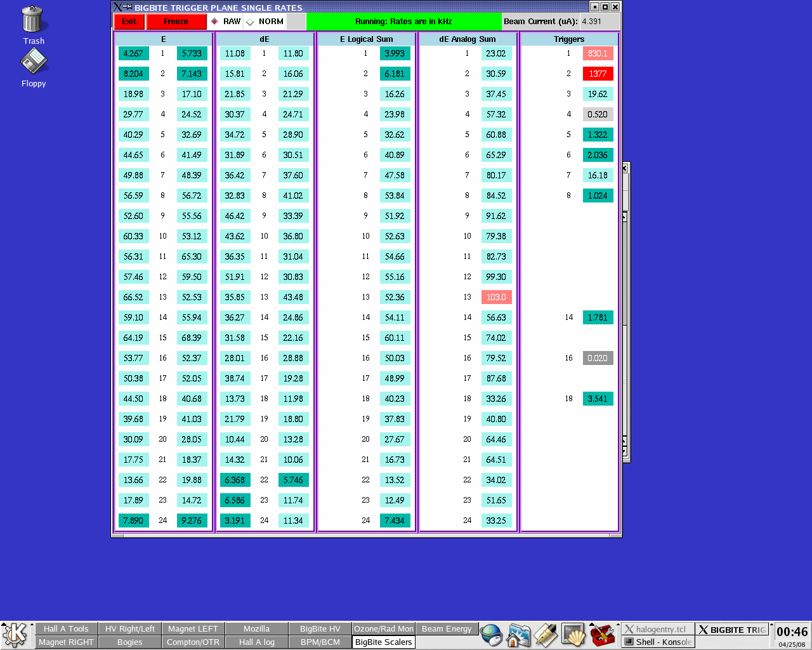Click trigger 1 value 830.1
812x650 pixels.
point(598,53)
